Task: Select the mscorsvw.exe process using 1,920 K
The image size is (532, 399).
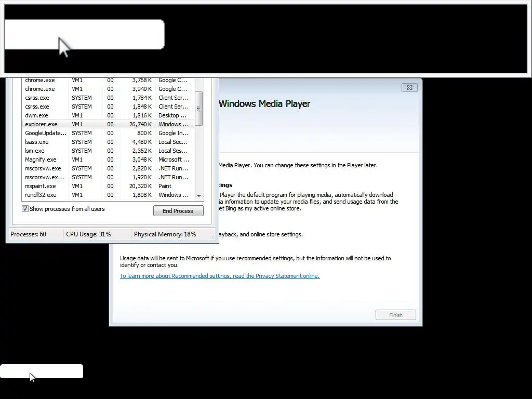Action: [x=109, y=177]
